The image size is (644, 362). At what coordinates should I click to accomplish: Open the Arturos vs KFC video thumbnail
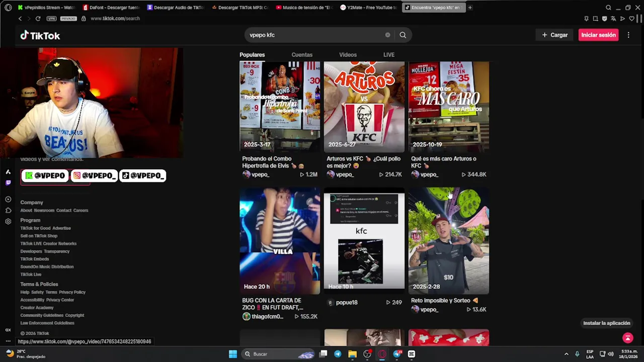364,107
